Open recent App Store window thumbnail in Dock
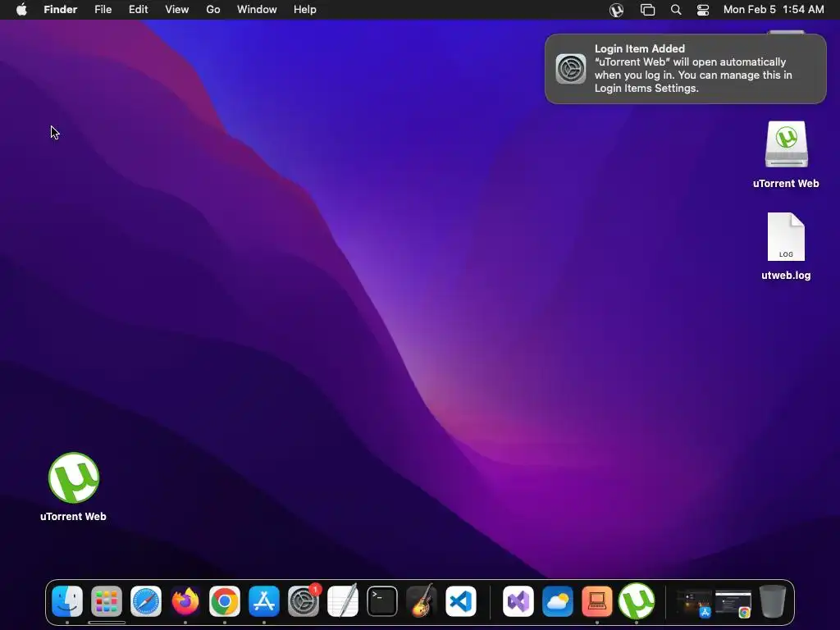 pyautogui.click(x=694, y=603)
